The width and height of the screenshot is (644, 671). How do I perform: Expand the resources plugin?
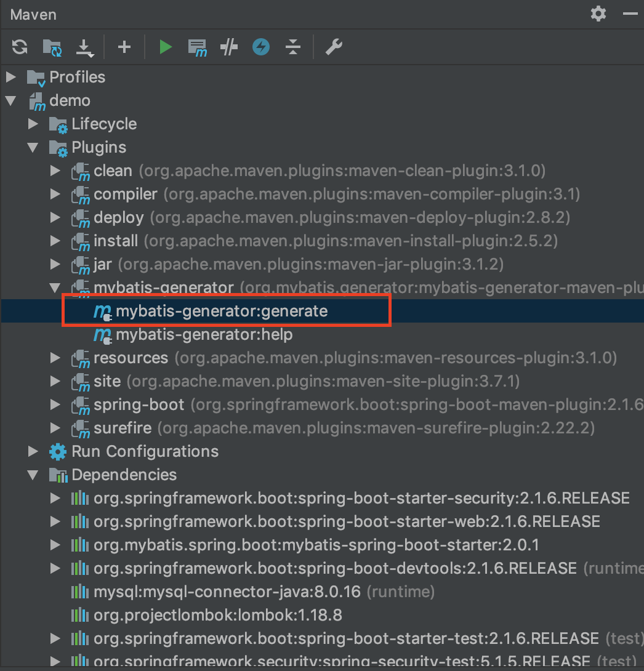click(55, 358)
